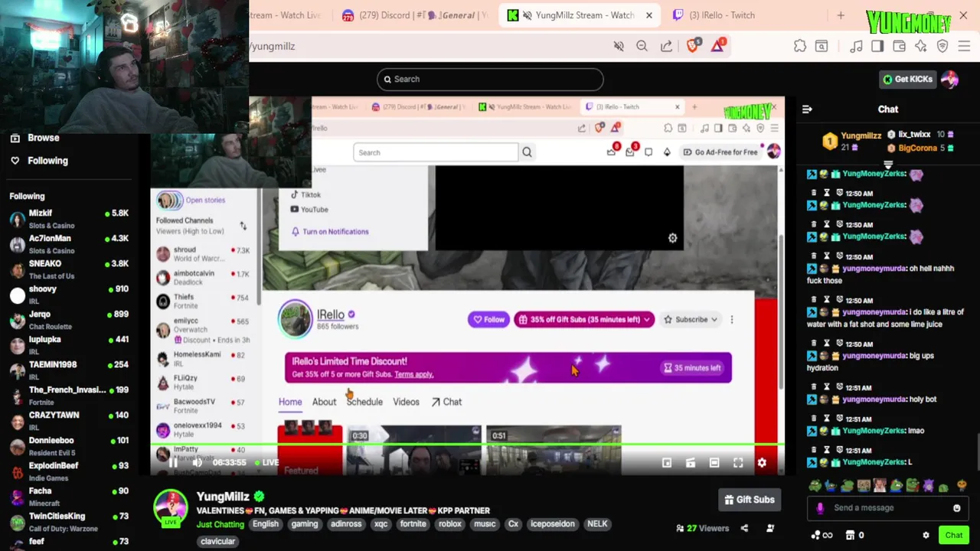Screen dimensions: 980x551
Task: Click the YungMillz channel avatar
Action: [x=170, y=507]
